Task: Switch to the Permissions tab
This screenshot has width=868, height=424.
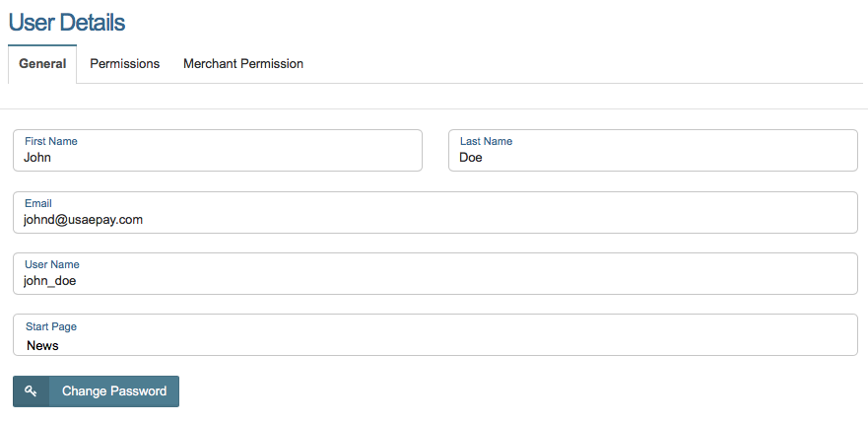Action: pyautogui.click(x=124, y=64)
